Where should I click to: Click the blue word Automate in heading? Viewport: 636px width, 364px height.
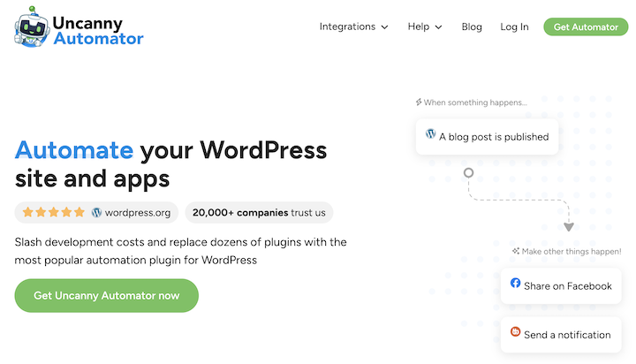coord(74,149)
